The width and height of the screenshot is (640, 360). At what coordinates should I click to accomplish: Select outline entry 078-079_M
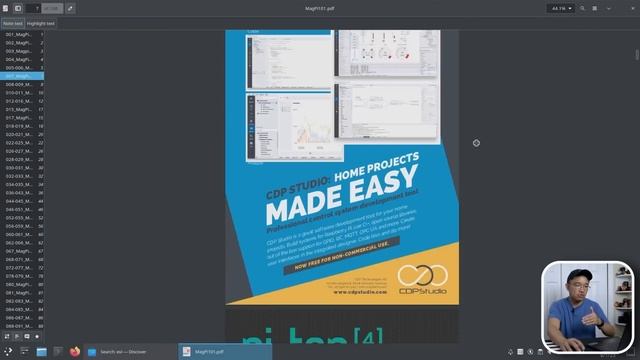(22, 276)
